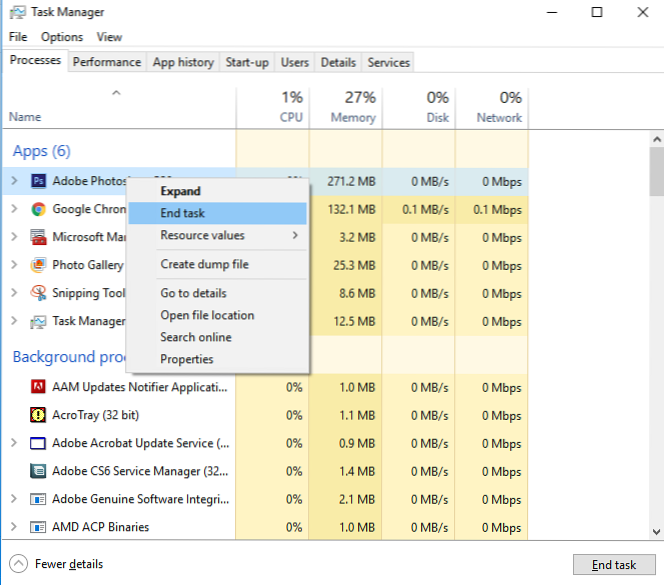Click the Adobe CS6 Service Manager icon
The image size is (664, 586).
[38, 471]
